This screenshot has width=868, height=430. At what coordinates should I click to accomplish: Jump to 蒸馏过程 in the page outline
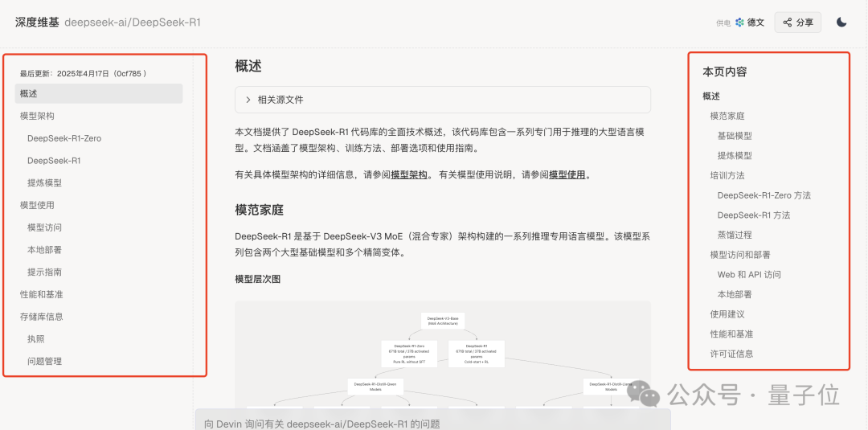tap(735, 235)
